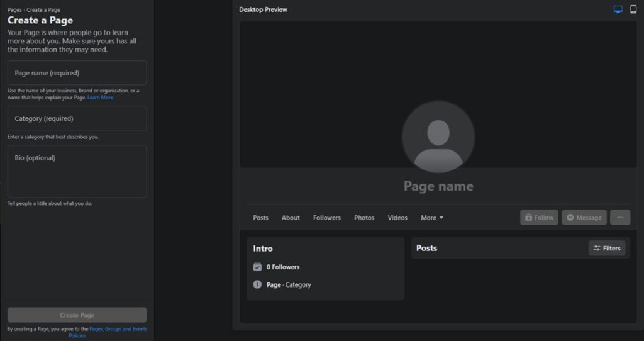The height and width of the screenshot is (341, 644).
Task: Focus the Page name (required) field
Action: point(77,73)
